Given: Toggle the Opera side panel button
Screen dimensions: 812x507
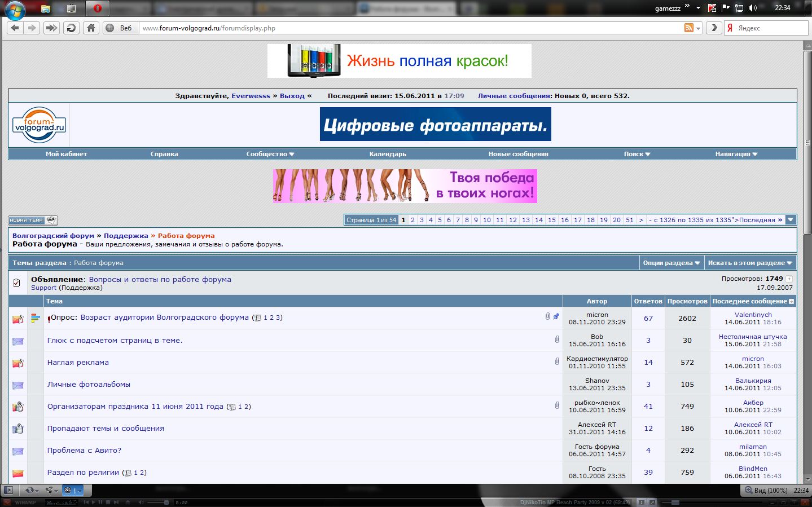Looking at the screenshot, I should click(8, 490).
